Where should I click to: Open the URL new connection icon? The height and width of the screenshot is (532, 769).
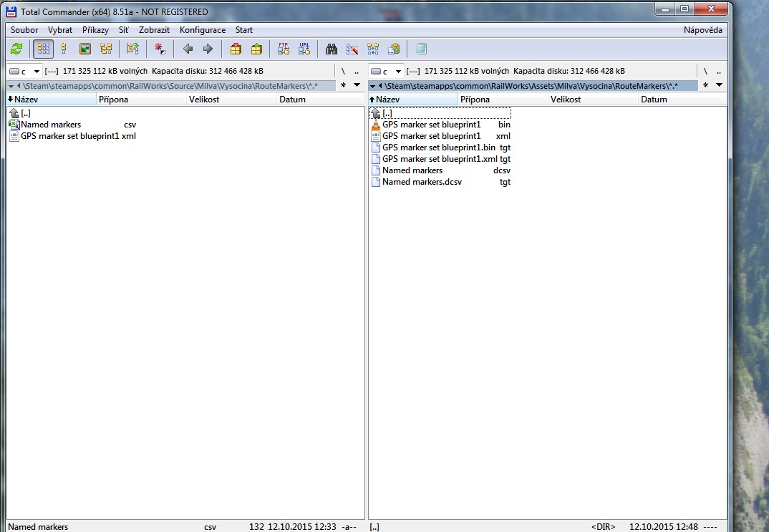[x=304, y=49]
